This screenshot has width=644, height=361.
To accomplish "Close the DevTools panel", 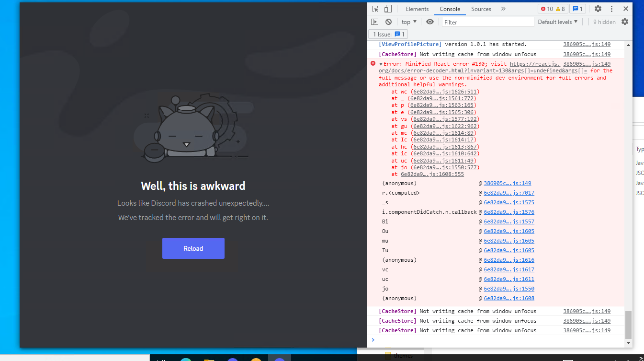I will [625, 9].
